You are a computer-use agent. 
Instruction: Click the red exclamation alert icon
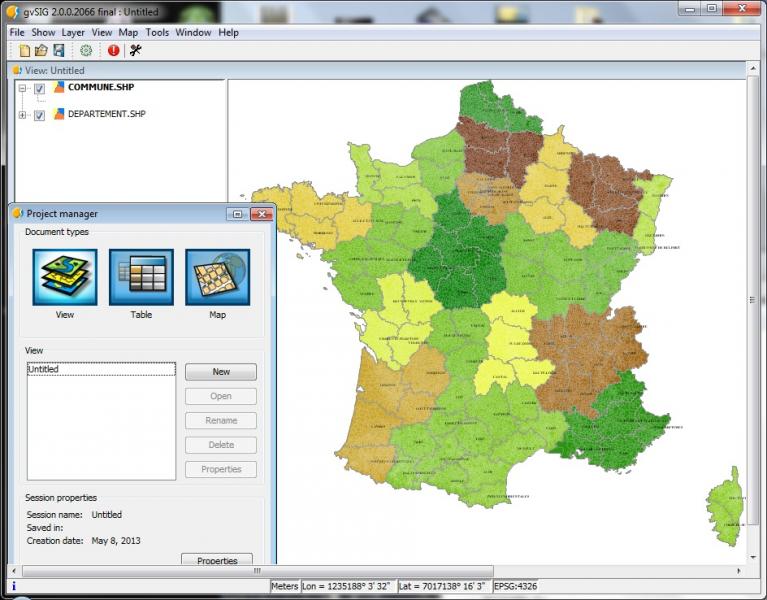click(113, 50)
